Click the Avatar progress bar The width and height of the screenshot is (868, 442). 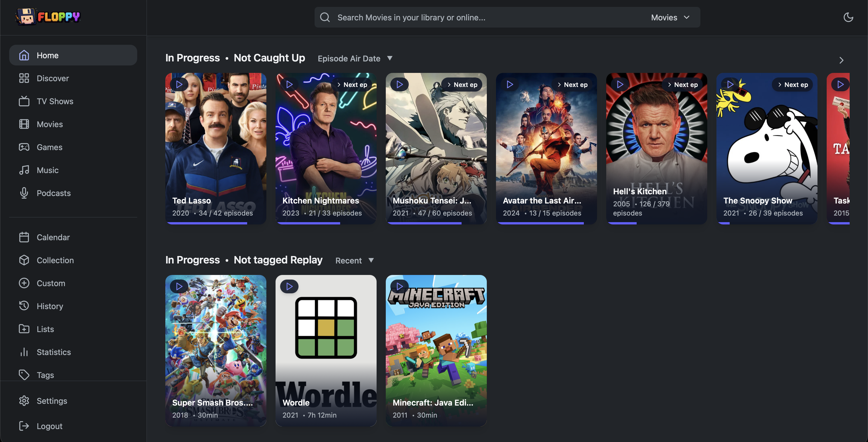click(540, 223)
